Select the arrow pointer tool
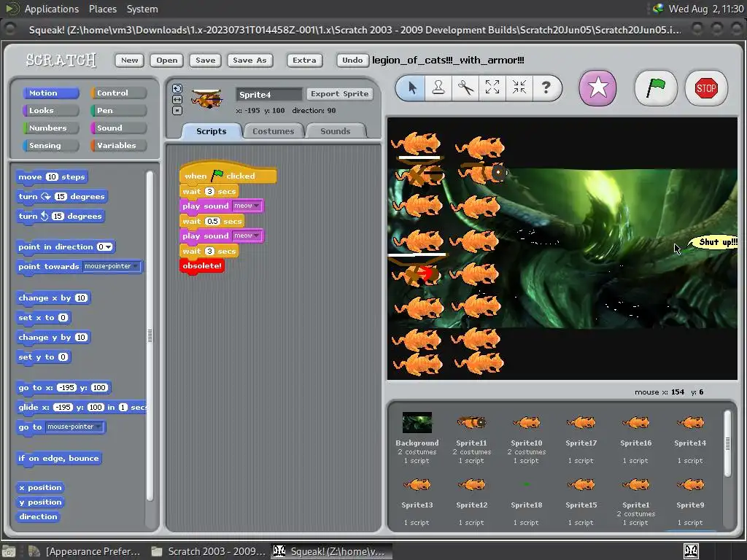The image size is (747, 560). coord(412,87)
